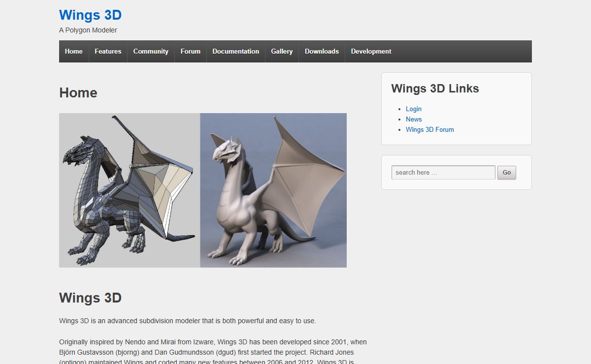
Task: Open the Community menu item
Action: point(151,51)
